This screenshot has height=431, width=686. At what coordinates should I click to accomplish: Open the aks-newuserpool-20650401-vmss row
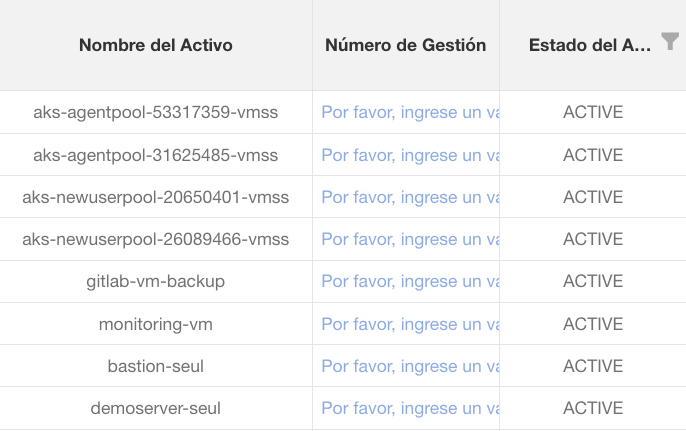155,198
